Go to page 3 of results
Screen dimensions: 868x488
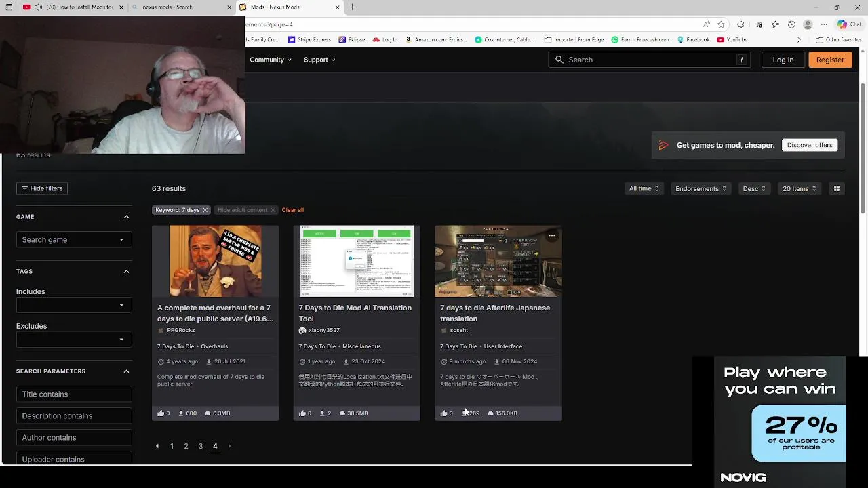(x=200, y=446)
